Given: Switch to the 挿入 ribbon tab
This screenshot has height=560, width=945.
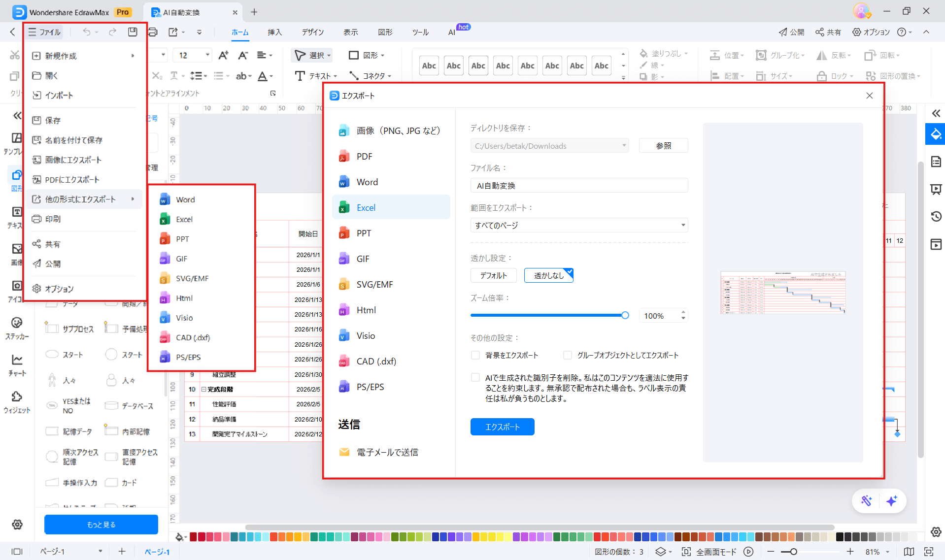Looking at the screenshot, I should (274, 32).
